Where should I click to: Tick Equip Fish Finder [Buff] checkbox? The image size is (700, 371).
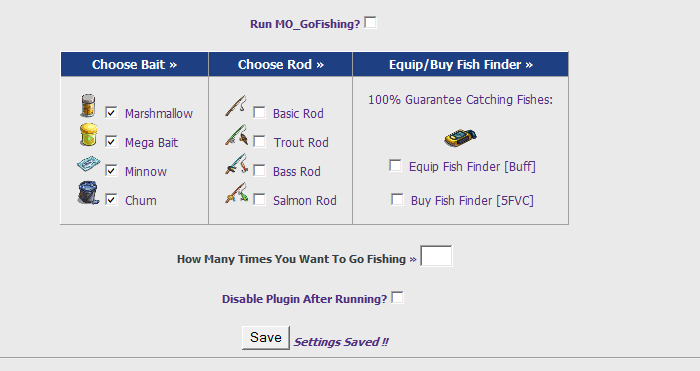tap(395, 165)
